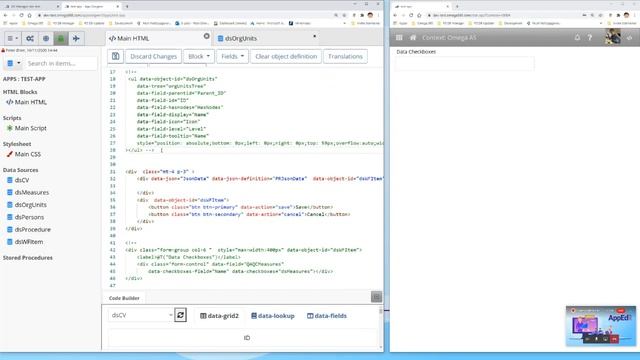Click the Context: Omega AS label

pyautogui.click(x=449, y=38)
